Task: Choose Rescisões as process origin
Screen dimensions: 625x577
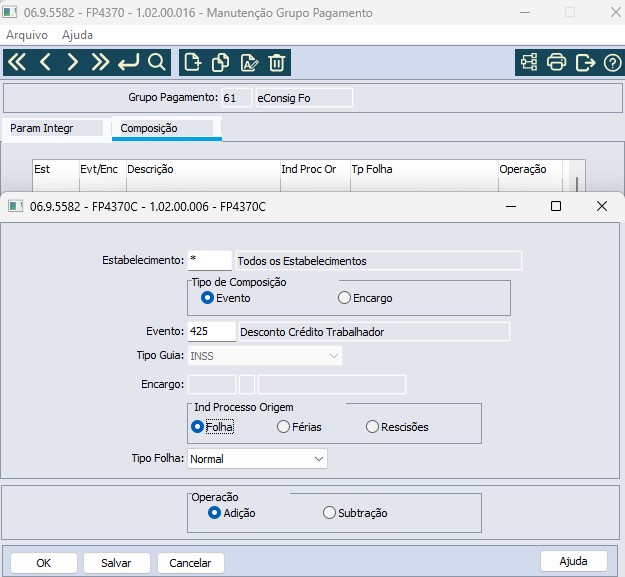Action: pos(397,427)
